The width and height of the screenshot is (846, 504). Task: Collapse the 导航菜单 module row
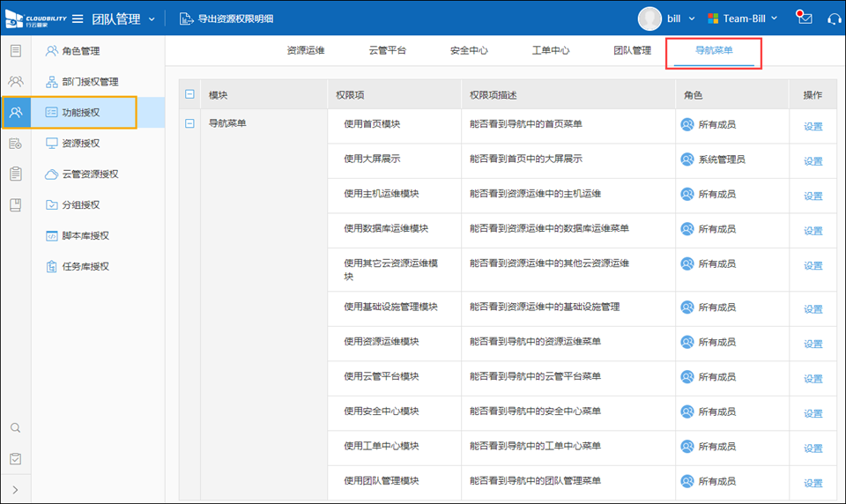point(189,124)
